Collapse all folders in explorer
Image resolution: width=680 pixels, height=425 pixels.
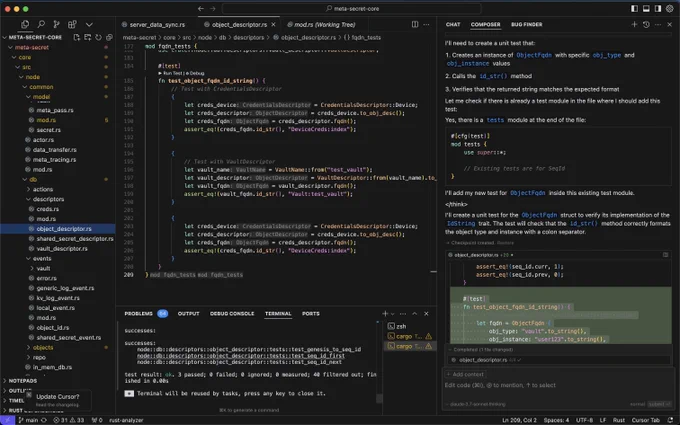pos(109,37)
